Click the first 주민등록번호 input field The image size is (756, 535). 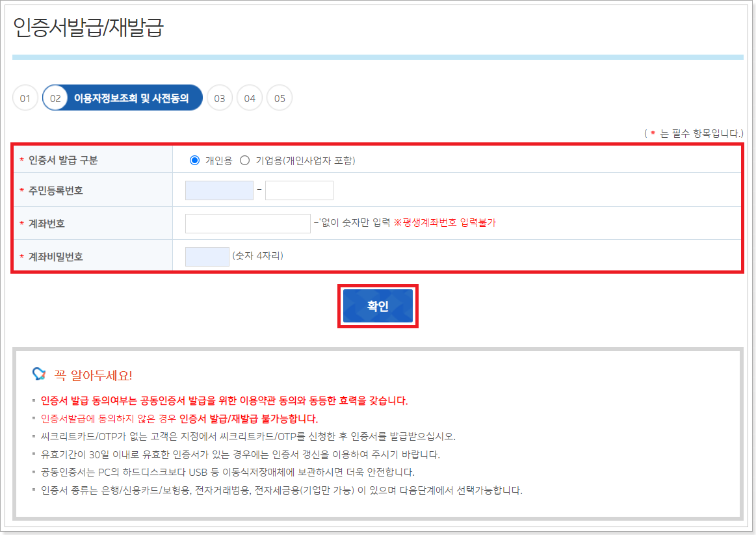coord(219,190)
